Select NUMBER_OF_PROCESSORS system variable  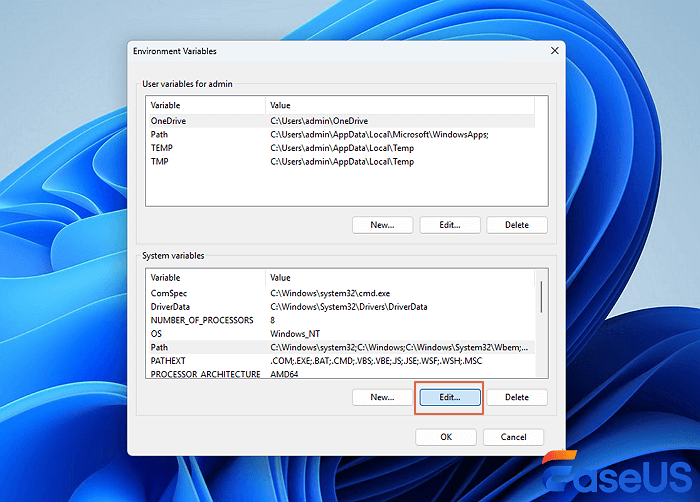pyautogui.click(x=340, y=320)
